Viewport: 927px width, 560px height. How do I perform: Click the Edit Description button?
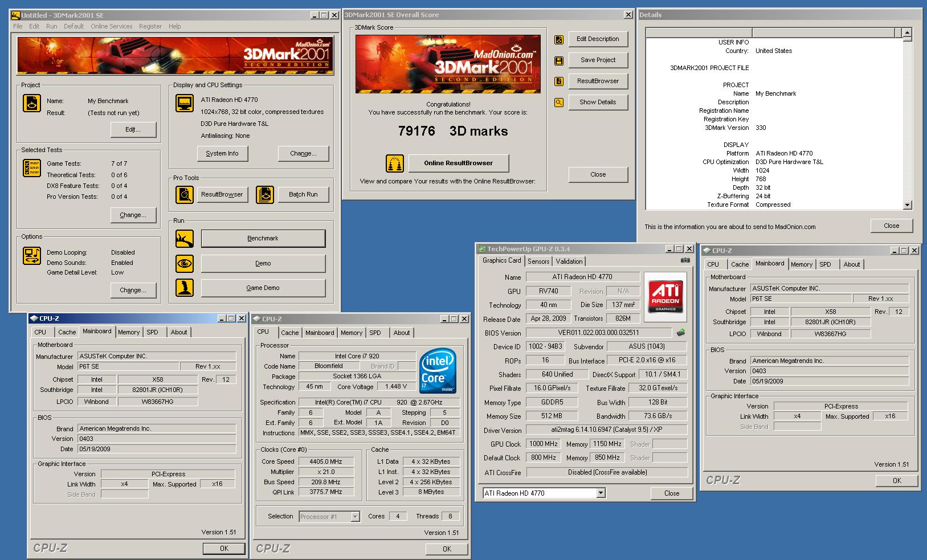coord(598,39)
